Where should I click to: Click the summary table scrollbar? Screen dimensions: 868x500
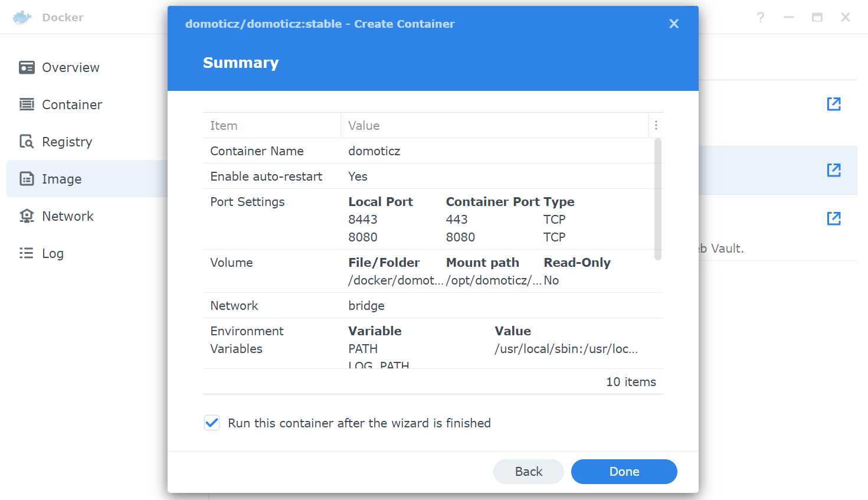point(658,199)
